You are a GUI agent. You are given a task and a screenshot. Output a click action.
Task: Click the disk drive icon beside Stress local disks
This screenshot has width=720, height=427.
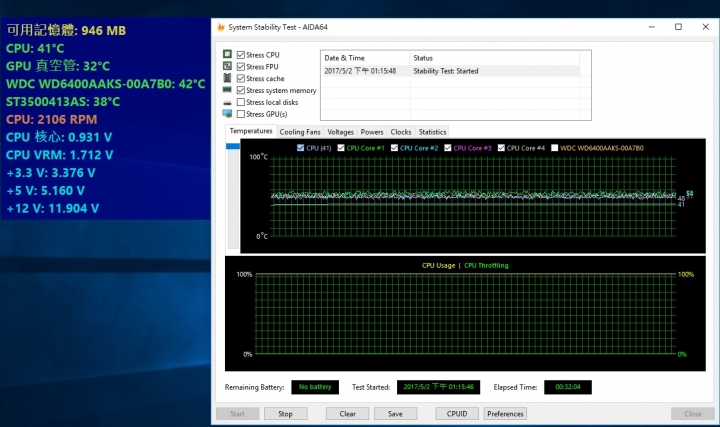[x=227, y=102]
